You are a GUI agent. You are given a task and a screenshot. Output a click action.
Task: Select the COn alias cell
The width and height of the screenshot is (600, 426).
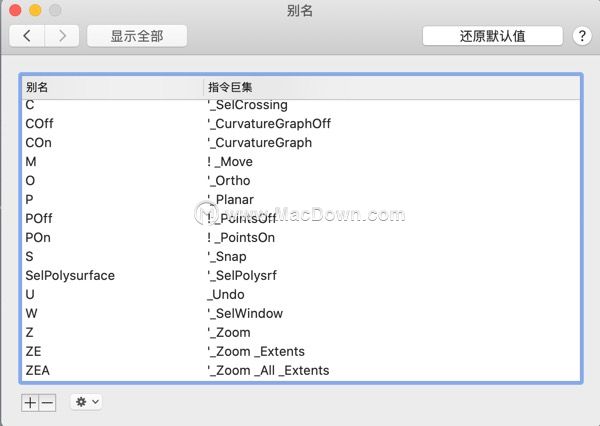click(38, 143)
